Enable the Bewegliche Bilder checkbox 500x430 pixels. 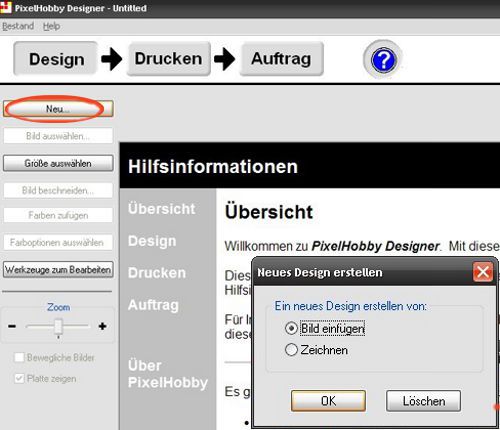tap(19, 357)
